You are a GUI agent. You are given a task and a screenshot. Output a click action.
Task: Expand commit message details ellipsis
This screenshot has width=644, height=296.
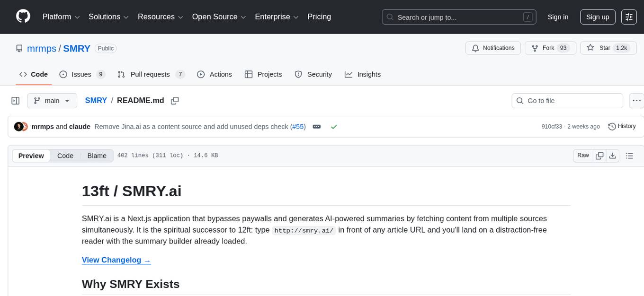pyautogui.click(x=317, y=127)
